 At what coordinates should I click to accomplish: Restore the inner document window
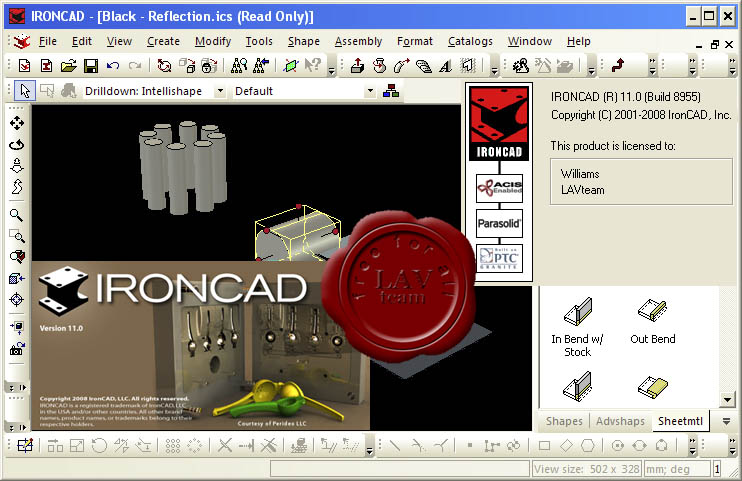715,45
